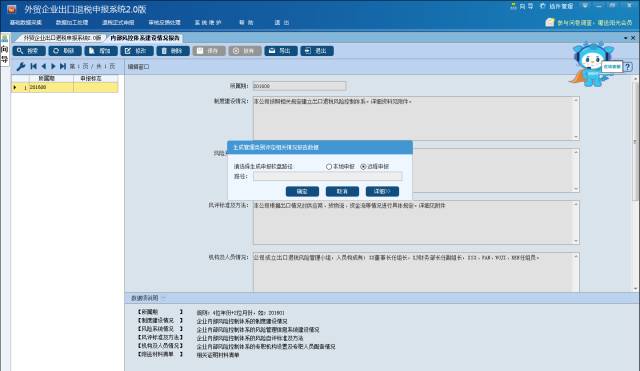Click the 增加 add record button

tap(101, 51)
